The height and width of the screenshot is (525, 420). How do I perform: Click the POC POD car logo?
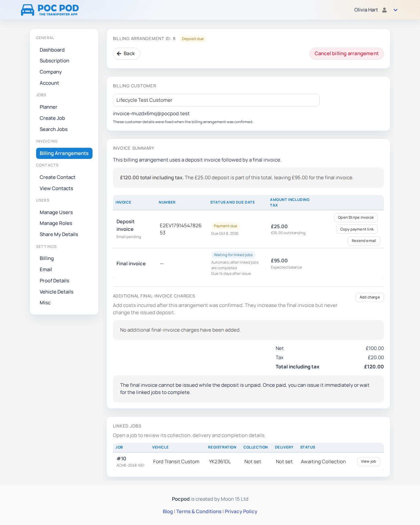[50, 10]
